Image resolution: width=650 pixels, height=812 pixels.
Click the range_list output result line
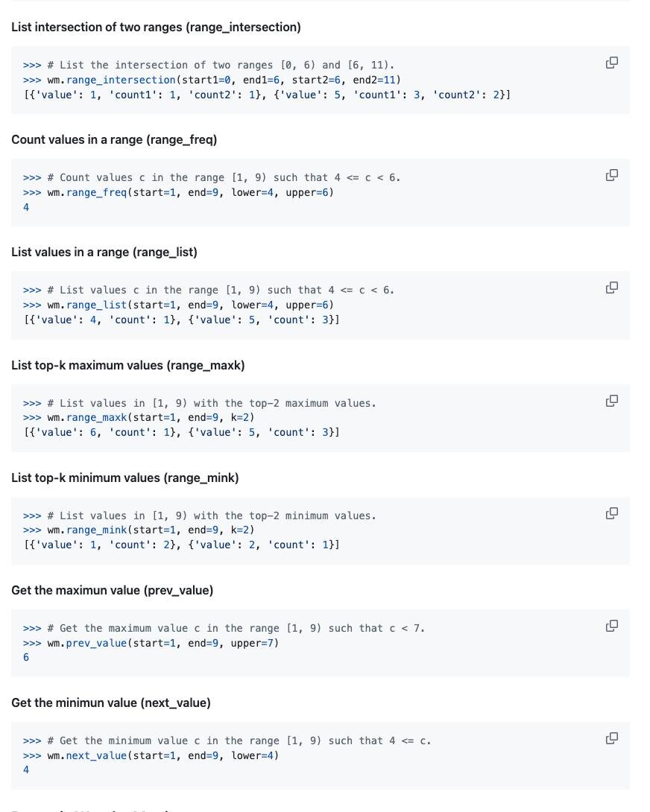point(181,320)
